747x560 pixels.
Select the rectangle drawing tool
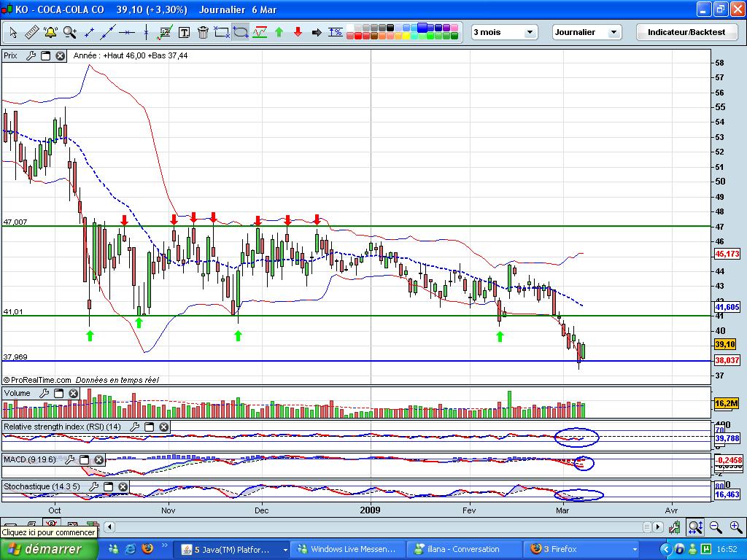click(x=222, y=32)
